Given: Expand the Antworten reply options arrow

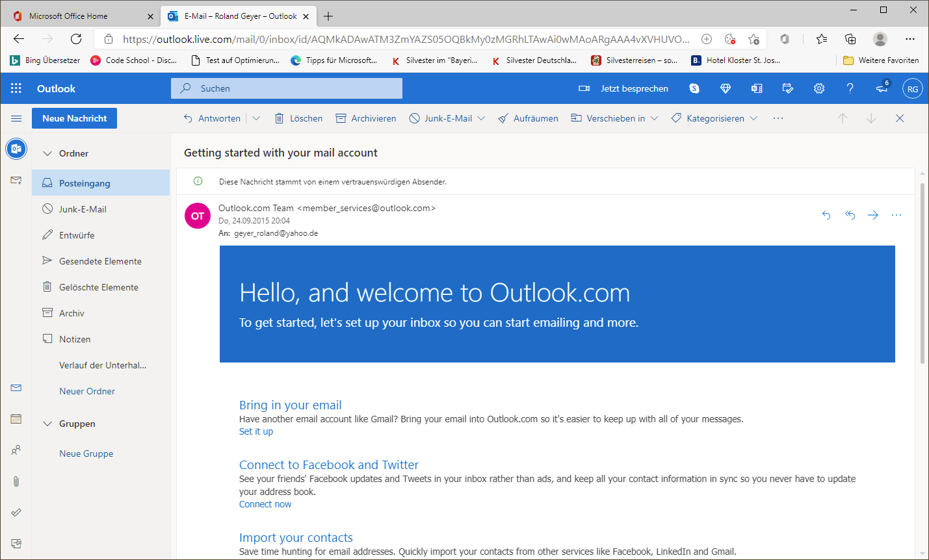Looking at the screenshot, I should 256,118.
